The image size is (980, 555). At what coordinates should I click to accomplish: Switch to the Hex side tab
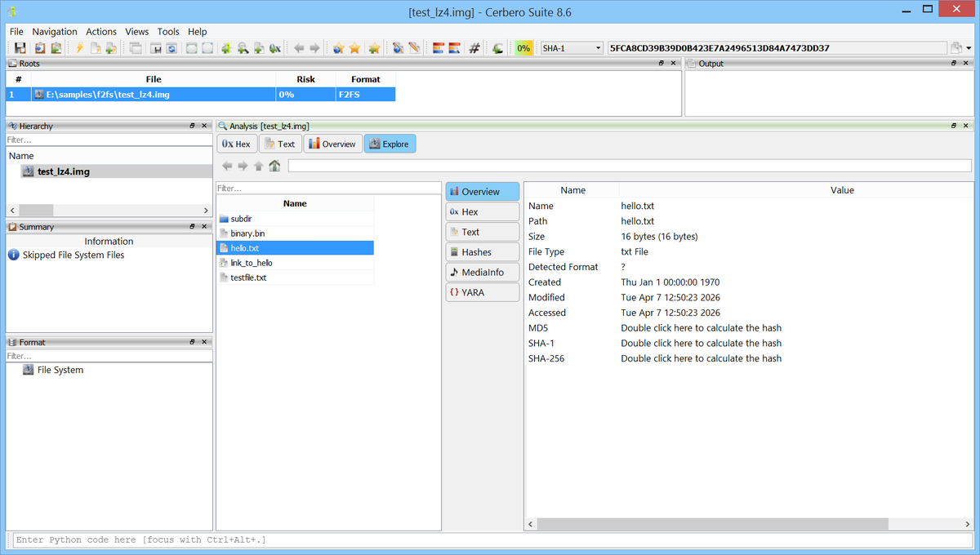pos(483,211)
